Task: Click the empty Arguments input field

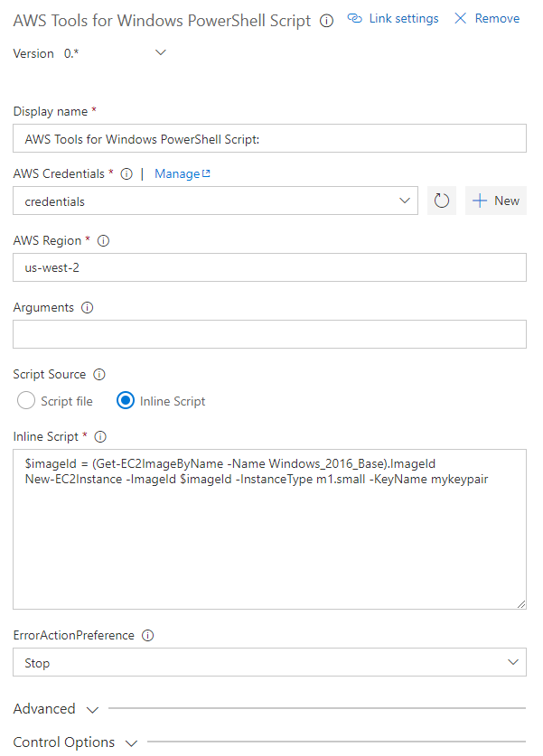Action: click(x=269, y=334)
